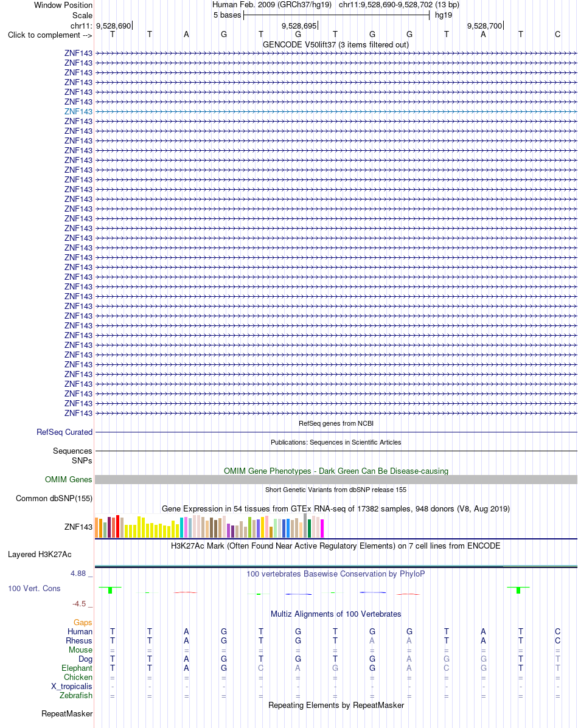The width and height of the screenshot is (578, 728).
Task: Click the 9,528,695 ruler position marker
Action: click(299, 26)
